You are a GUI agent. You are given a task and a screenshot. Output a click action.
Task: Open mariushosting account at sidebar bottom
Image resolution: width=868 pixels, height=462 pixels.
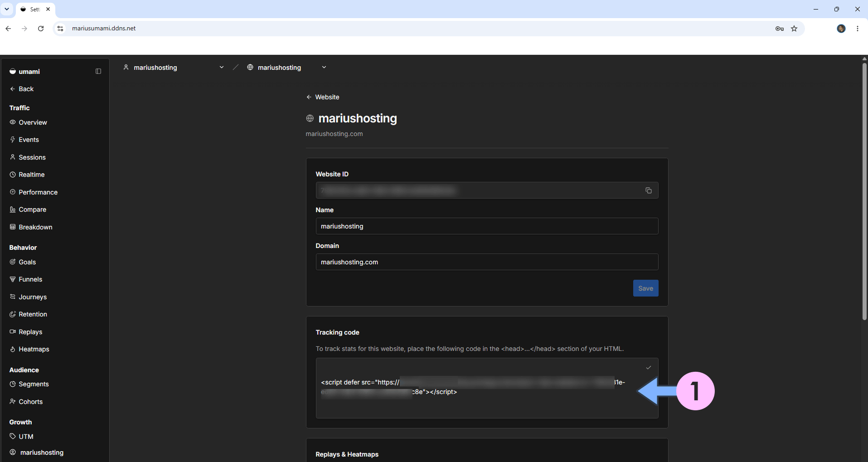[x=37, y=452]
